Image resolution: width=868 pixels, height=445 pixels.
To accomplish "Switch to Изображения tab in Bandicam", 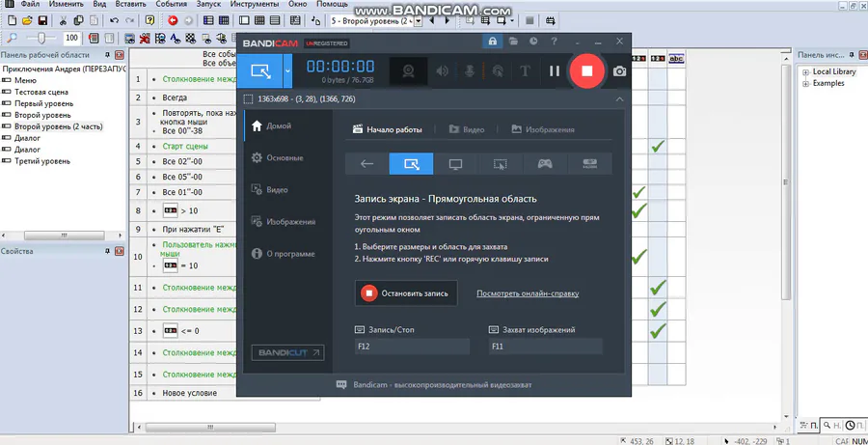I will click(x=543, y=129).
